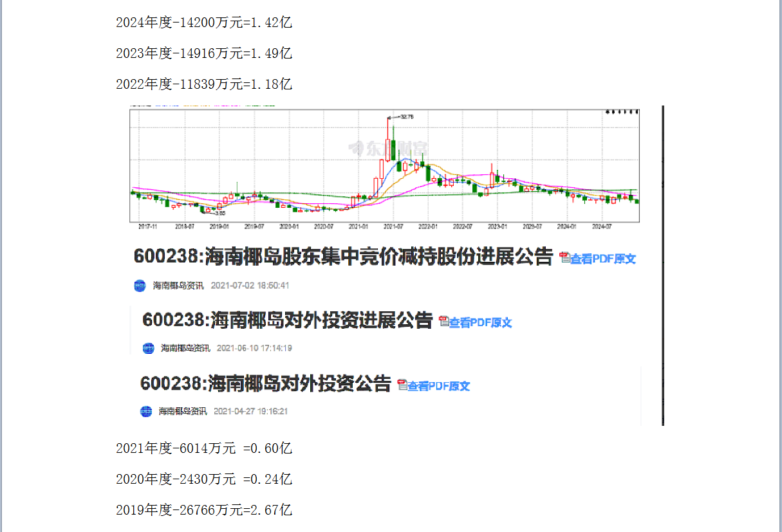
Task: Click timestamp 2021-06-10 17:14:19
Action: coord(255,348)
